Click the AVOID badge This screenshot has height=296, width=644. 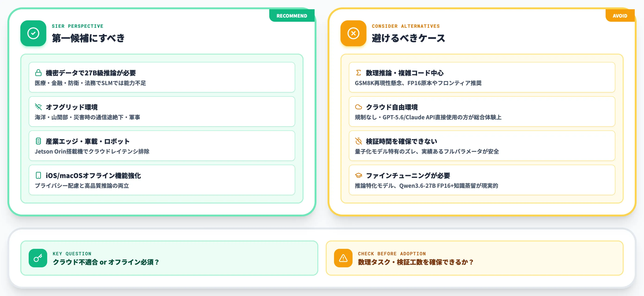tap(620, 15)
